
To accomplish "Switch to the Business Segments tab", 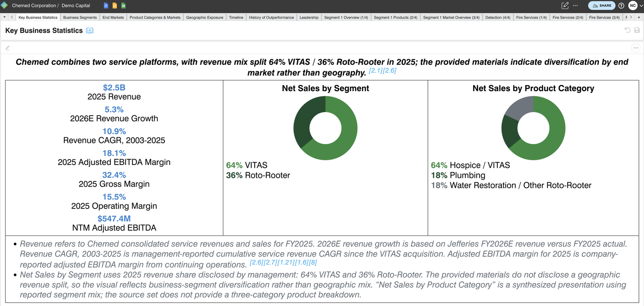I will 80,18.
